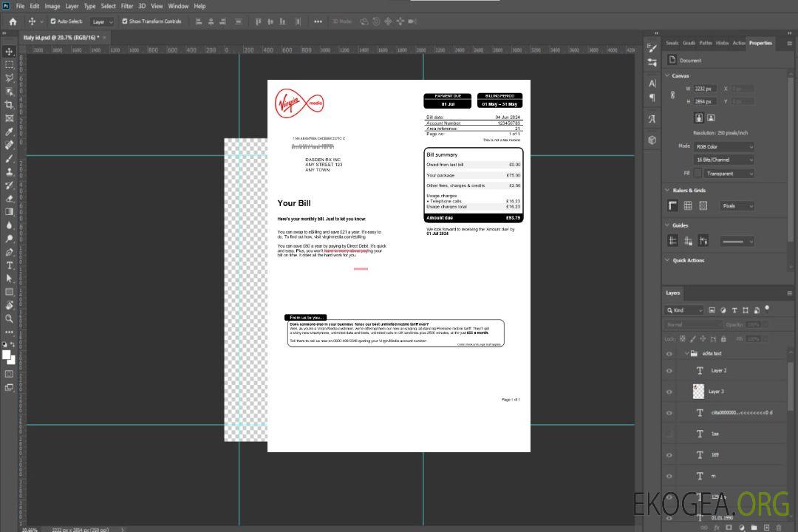Open the Window menu
This screenshot has width=798, height=532.
[x=178, y=6]
